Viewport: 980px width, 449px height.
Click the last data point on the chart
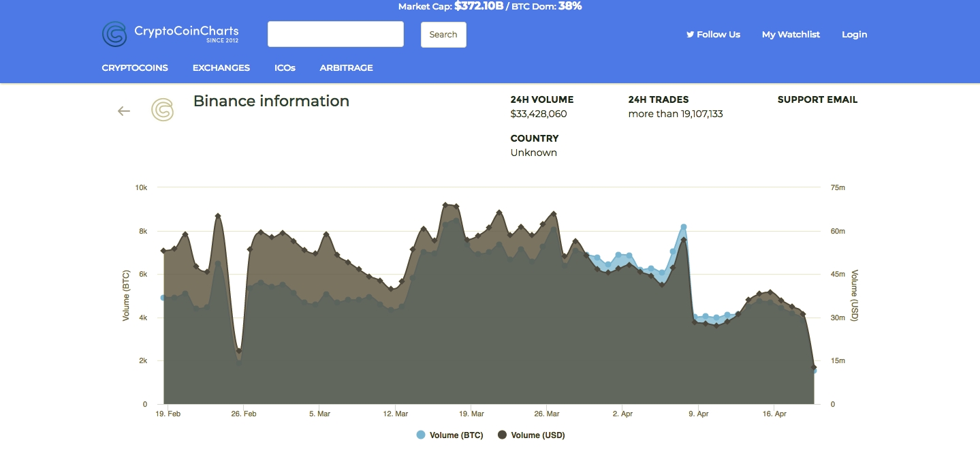pyautogui.click(x=814, y=368)
